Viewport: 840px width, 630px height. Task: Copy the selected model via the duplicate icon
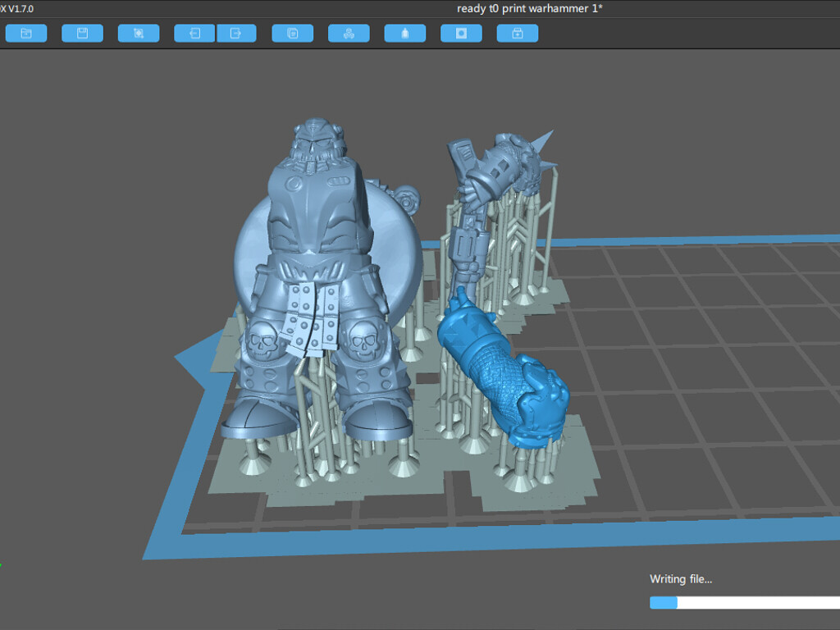(293, 33)
